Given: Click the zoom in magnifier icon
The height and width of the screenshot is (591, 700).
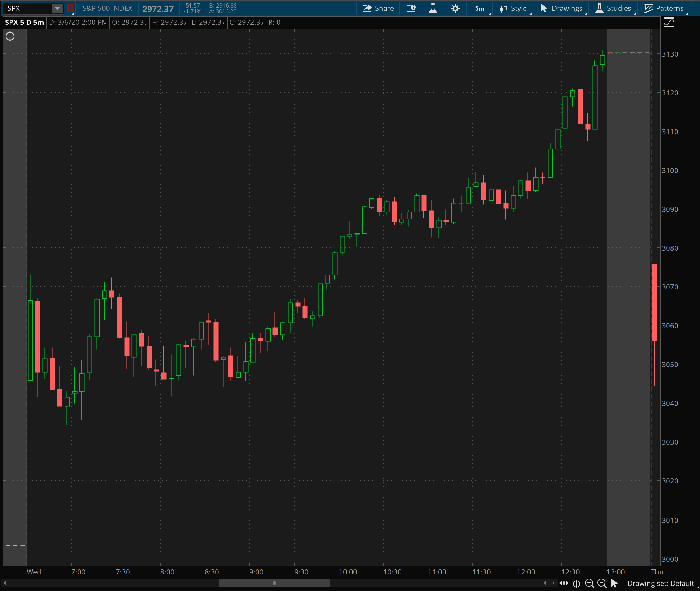Looking at the screenshot, I should point(589,584).
